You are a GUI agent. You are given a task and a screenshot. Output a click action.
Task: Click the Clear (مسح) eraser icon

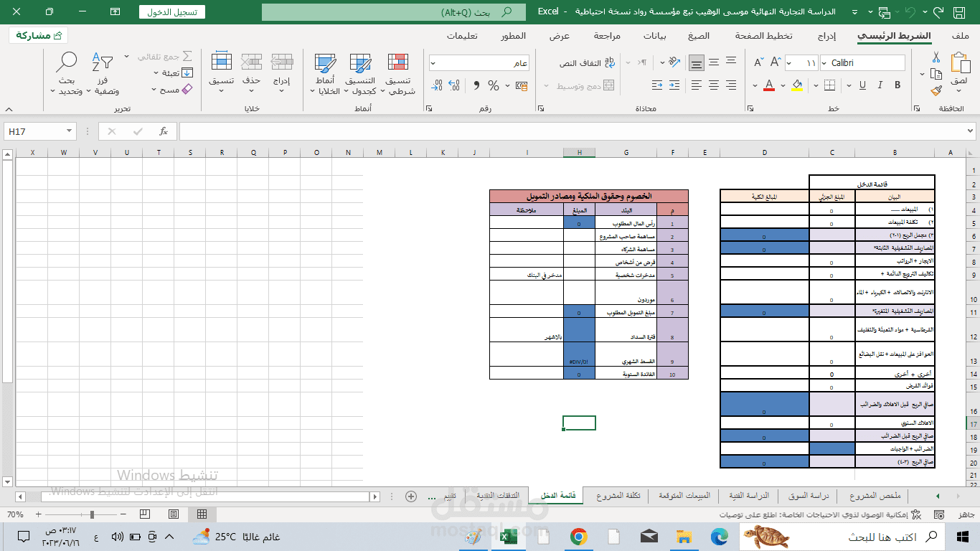[187, 90]
